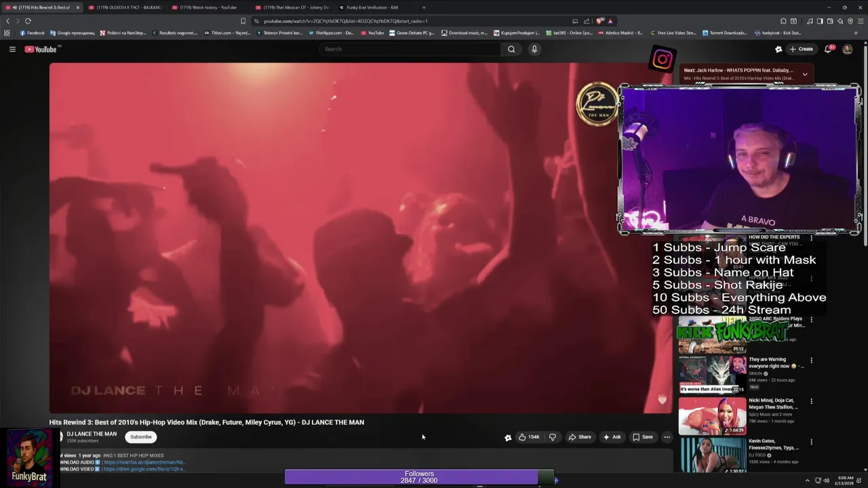
Task: Open the browser main menu
Action: click(x=860, y=21)
